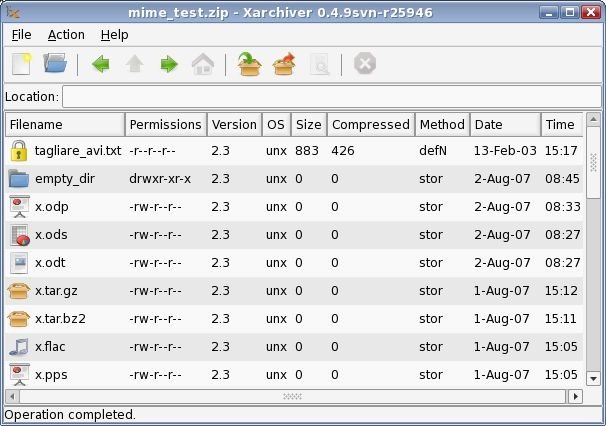Sort by Time column header
The width and height of the screenshot is (606, 426).
[562, 124]
